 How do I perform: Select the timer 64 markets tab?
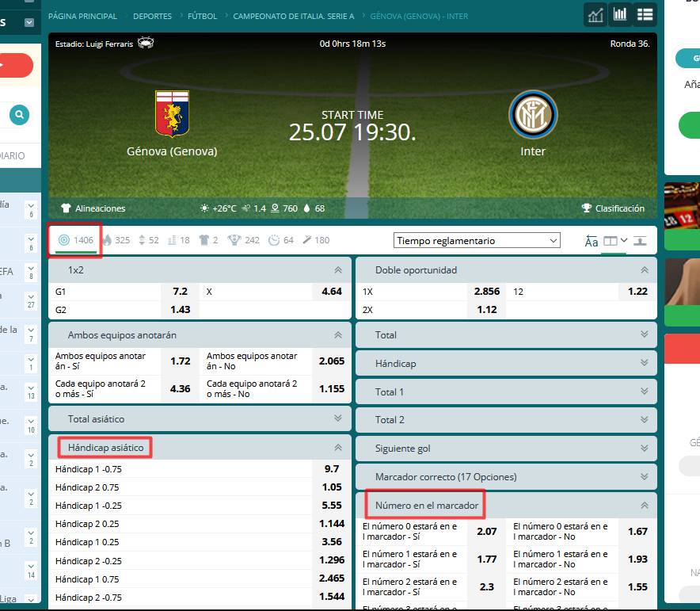click(281, 240)
